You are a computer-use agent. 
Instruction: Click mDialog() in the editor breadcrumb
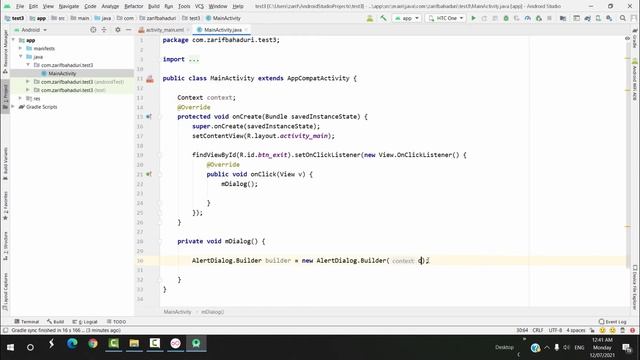point(212,312)
